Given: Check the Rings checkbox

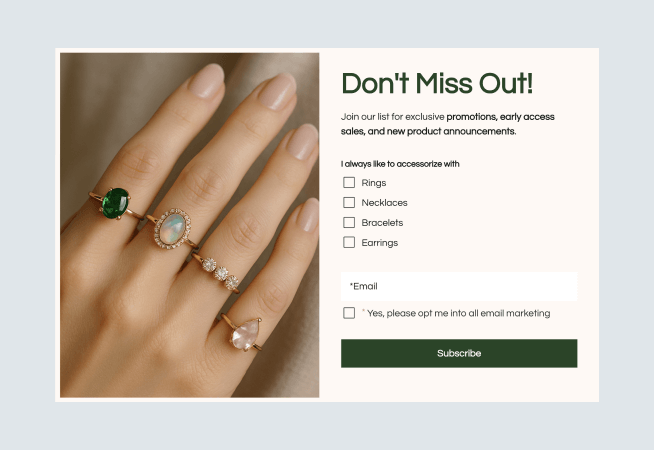Looking at the screenshot, I should (x=349, y=183).
